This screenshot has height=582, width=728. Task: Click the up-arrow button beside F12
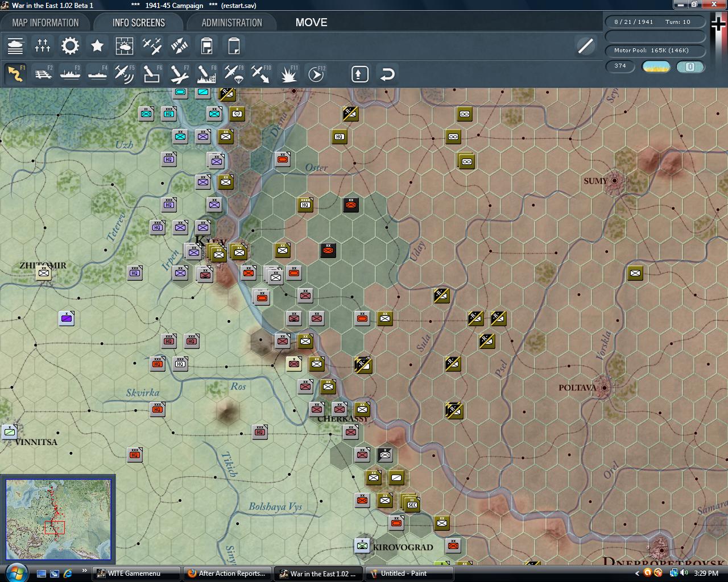coord(360,74)
